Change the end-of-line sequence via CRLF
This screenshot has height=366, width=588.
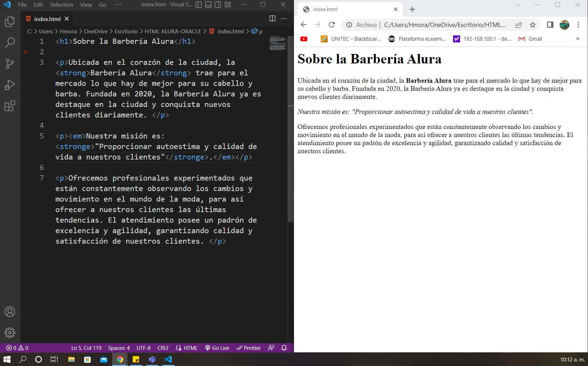(163, 348)
